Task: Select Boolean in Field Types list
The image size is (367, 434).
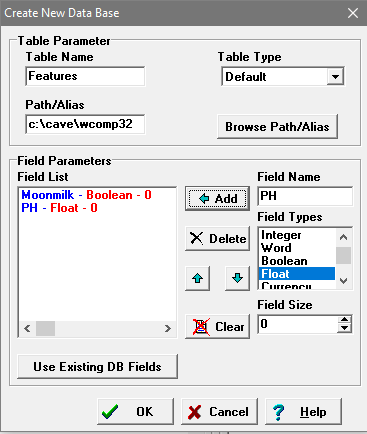Action: click(297, 261)
